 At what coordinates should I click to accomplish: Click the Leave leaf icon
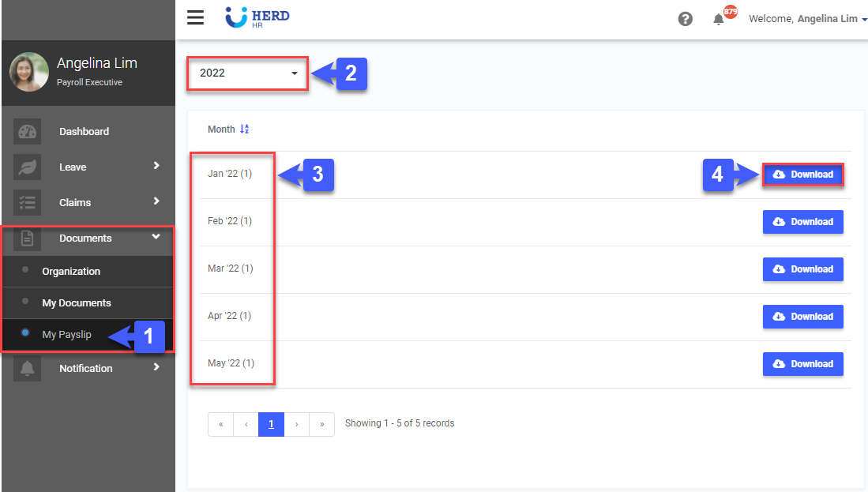27,167
